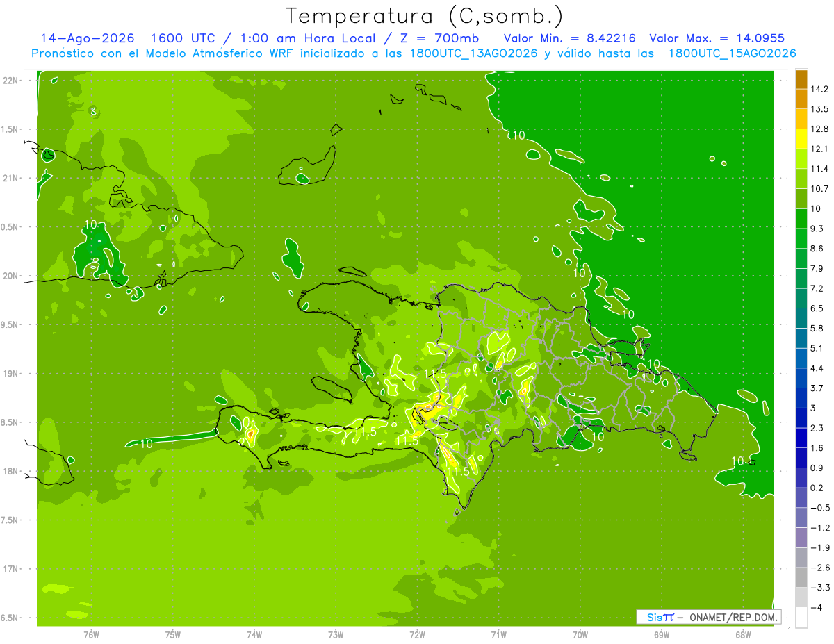This screenshot has width=834, height=644.
Task: Click the "72W" longitude axis label
Action: pos(417,635)
